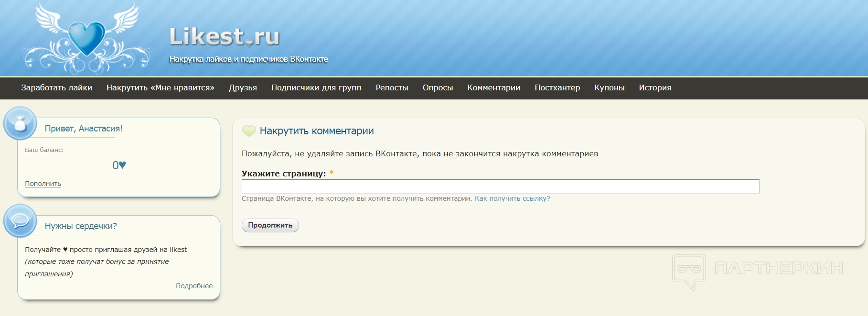
Task: Focus the Укажите страницу input field
Action: [x=500, y=186]
